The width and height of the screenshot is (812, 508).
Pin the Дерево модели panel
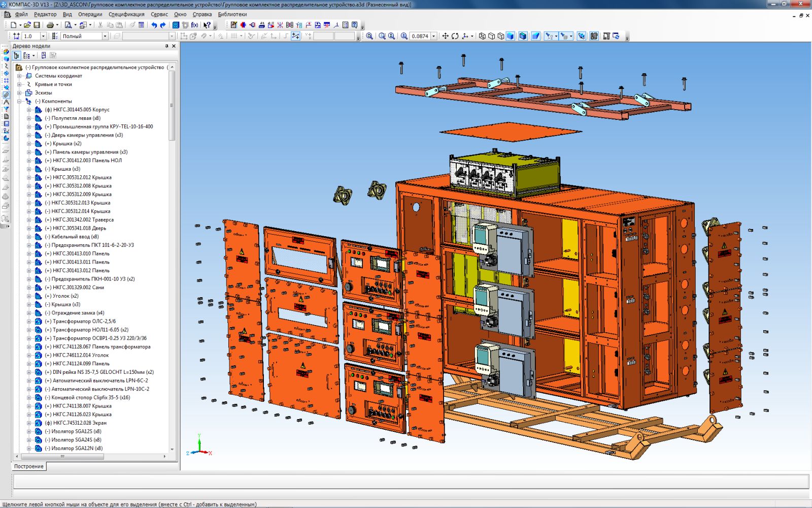(166, 46)
